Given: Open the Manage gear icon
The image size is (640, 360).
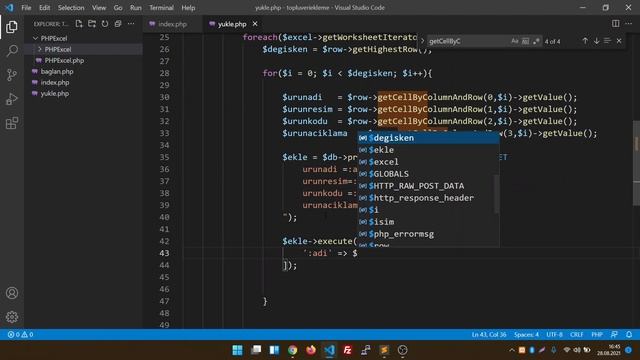Looking at the screenshot, I should coord(12,317).
